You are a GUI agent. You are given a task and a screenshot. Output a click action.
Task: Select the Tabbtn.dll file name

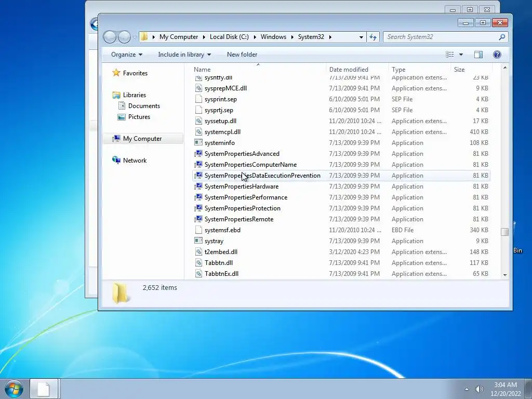point(219,262)
